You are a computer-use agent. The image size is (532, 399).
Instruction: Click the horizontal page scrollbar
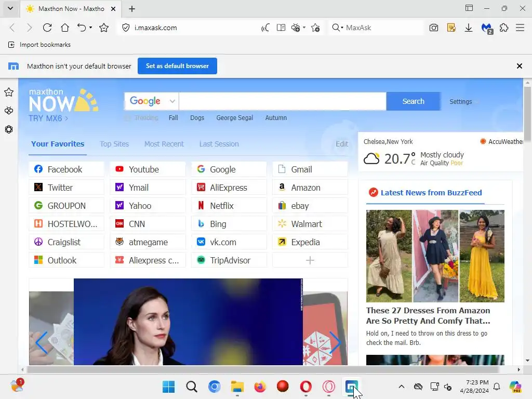click(x=262, y=369)
